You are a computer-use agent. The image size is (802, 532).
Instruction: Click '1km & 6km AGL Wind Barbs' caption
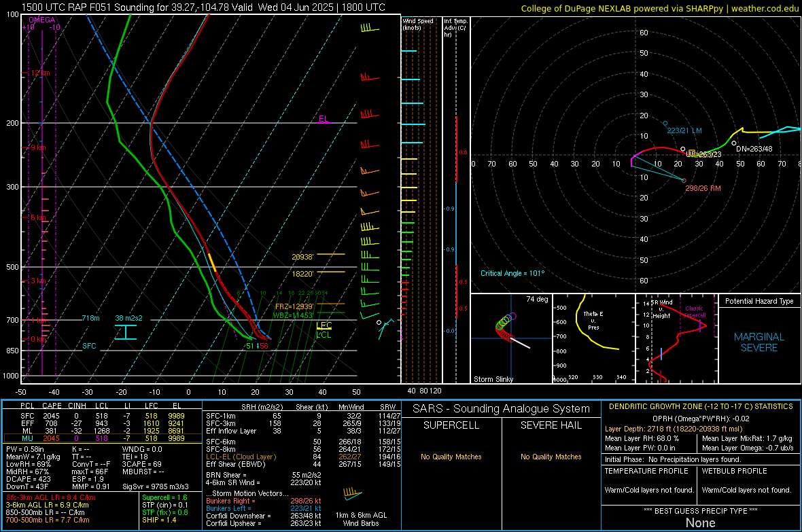click(361, 519)
